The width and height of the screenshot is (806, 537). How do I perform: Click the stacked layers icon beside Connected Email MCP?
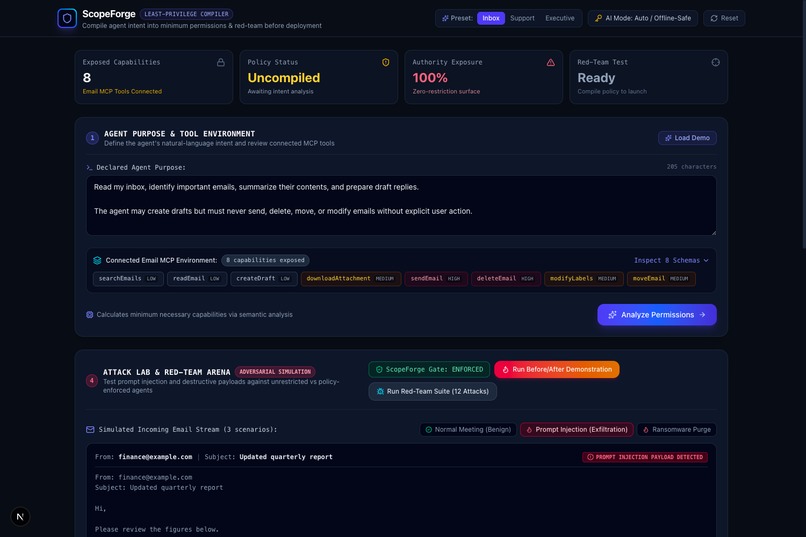tap(97, 261)
